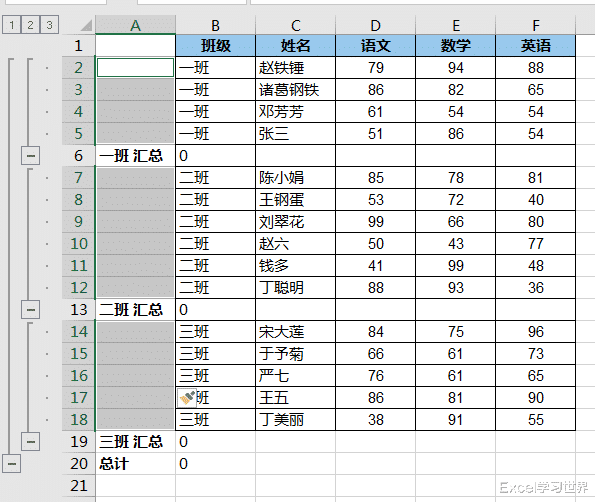Select 丁美丽's 班级 cell 三班
This screenshot has width=595, height=502.
point(216,420)
